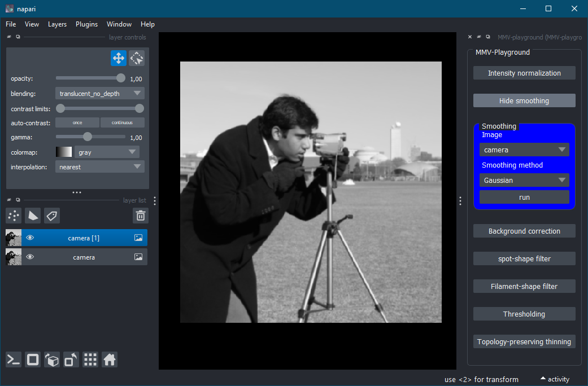This screenshot has width=588, height=386.
Task: Run continuous auto-contrast
Action: (x=122, y=122)
